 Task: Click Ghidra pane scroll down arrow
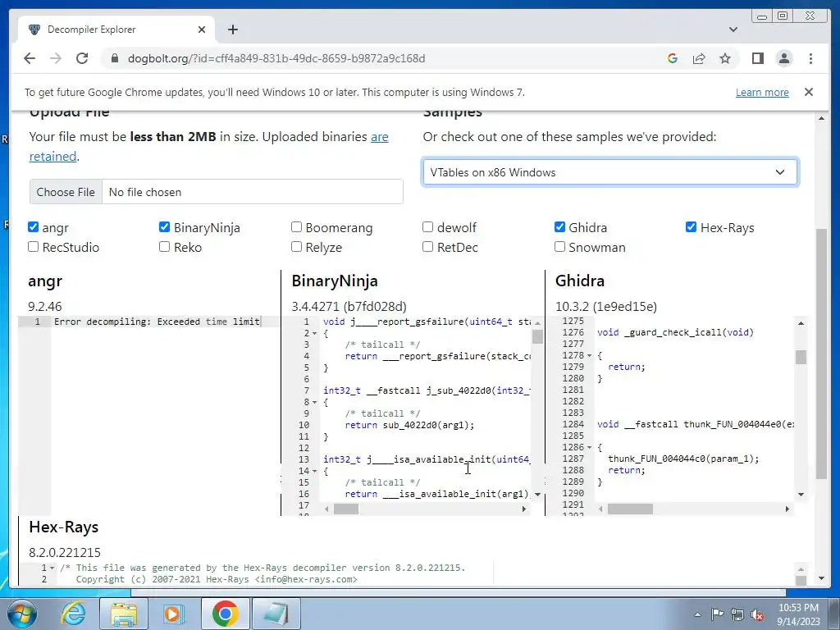tap(801, 495)
